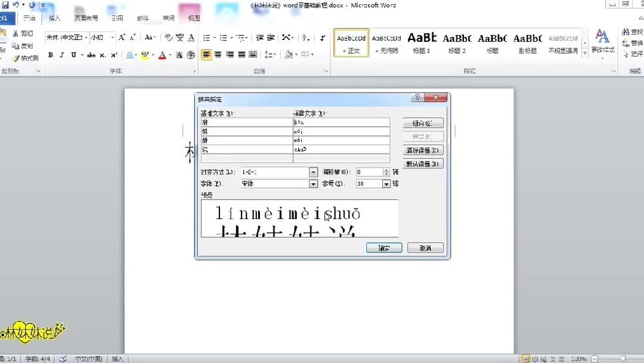Switch to the 插入 ribbon tab

tap(54, 18)
